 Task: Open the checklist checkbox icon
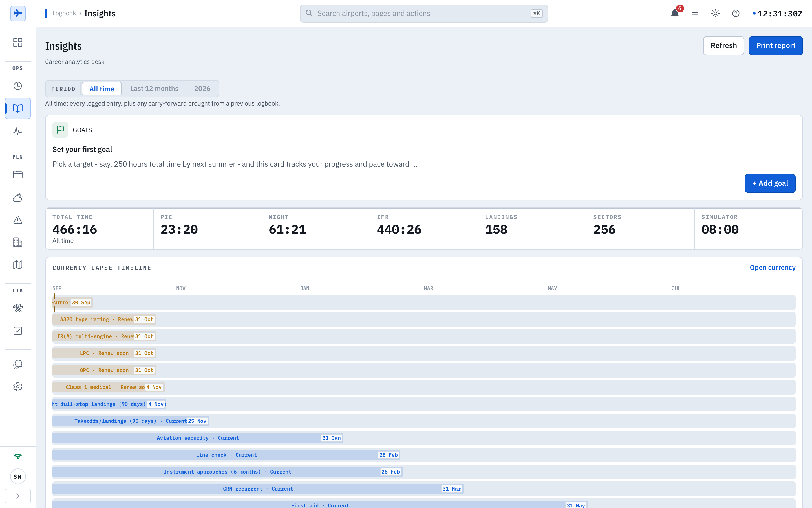click(x=18, y=331)
